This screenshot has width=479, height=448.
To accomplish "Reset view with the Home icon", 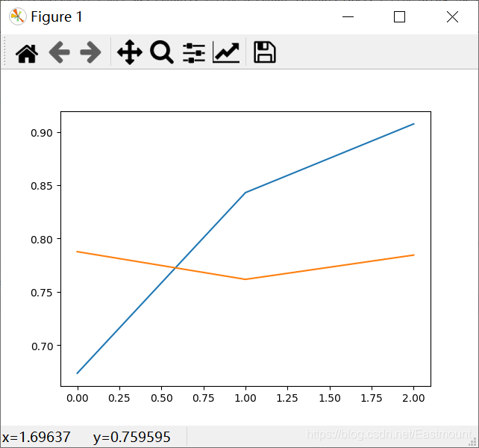I will [x=27, y=53].
